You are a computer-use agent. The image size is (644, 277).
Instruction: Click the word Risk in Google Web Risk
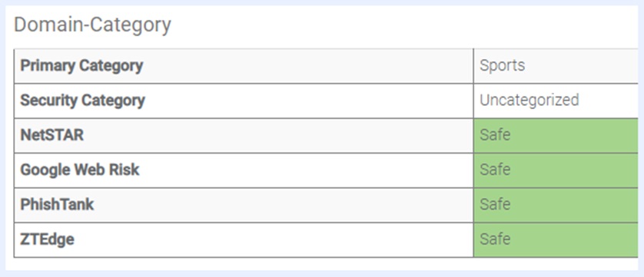pyautogui.click(x=124, y=170)
